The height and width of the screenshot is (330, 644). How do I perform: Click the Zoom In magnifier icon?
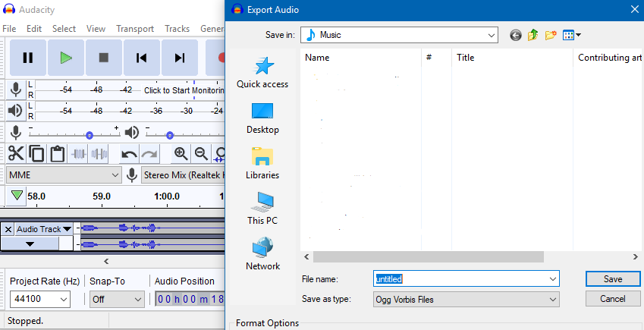(x=181, y=154)
